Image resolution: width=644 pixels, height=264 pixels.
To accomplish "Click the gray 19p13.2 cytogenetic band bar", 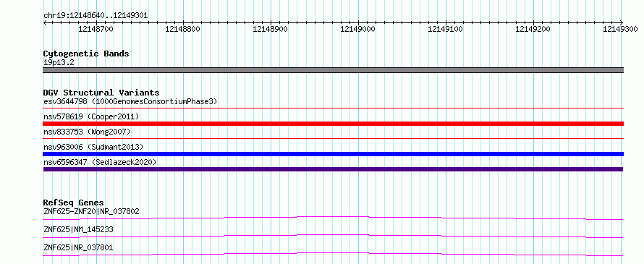I will tap(333, 70).
